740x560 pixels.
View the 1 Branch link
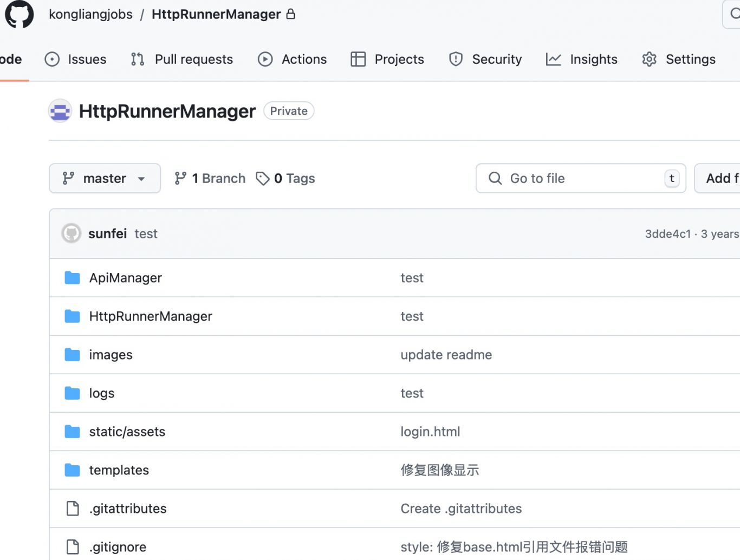[x=210, y=178]
